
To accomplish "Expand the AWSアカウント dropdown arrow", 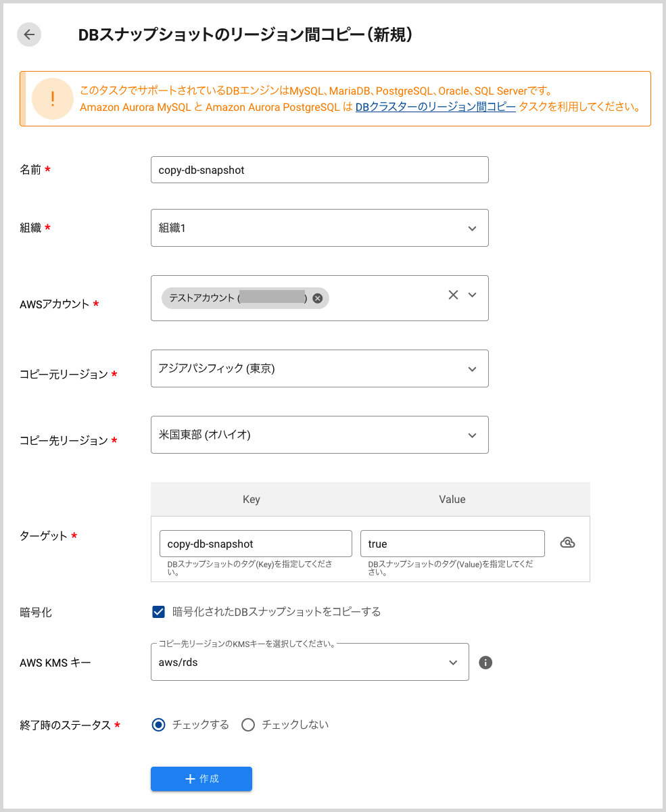I will coord(473,295).
